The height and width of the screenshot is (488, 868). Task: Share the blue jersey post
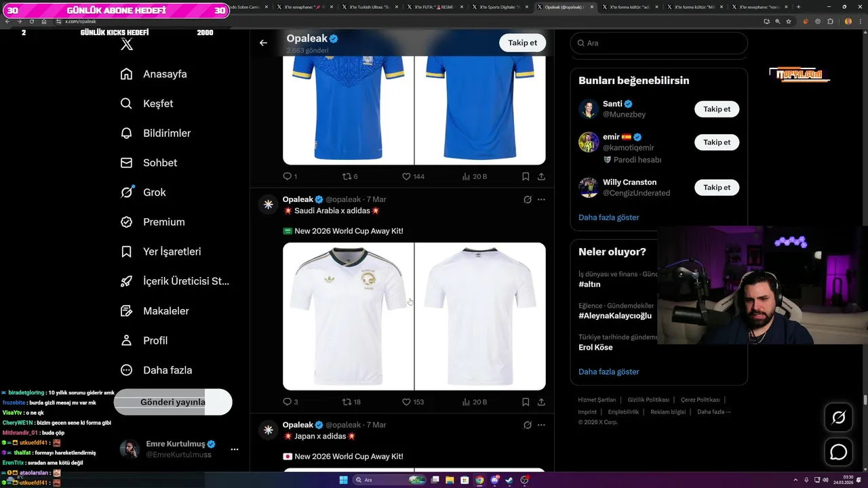(x=541, y=176)
